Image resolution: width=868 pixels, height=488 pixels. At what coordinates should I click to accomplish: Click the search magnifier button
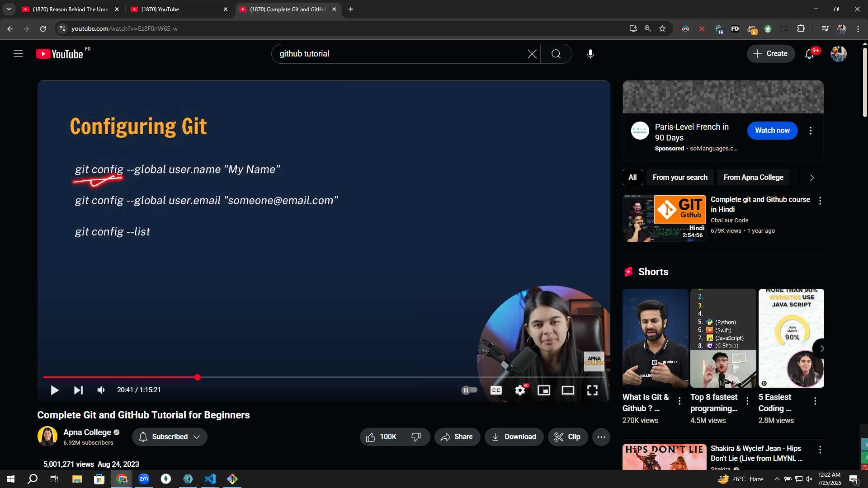556,54
